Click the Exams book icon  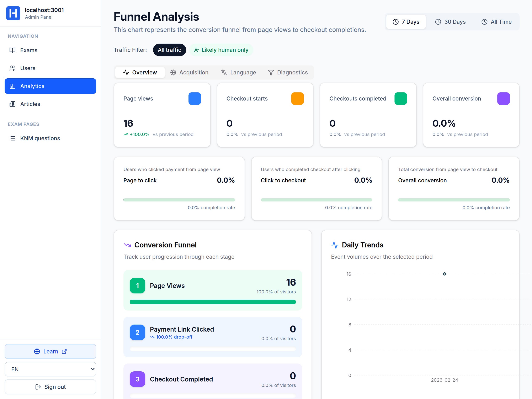click(12, 50)
